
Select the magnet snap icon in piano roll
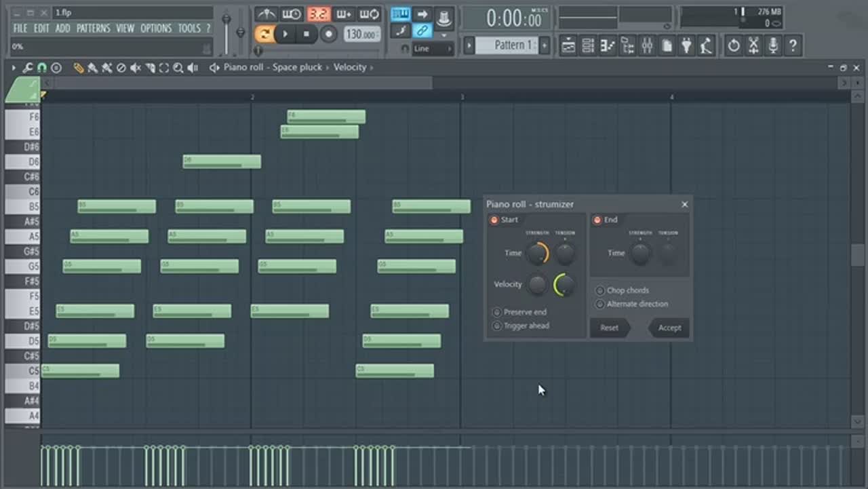(42, 68)
